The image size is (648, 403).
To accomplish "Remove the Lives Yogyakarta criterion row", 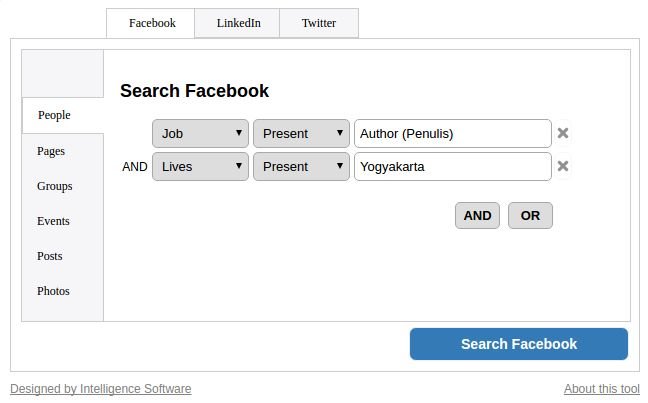I will click(x=562, y=166).
